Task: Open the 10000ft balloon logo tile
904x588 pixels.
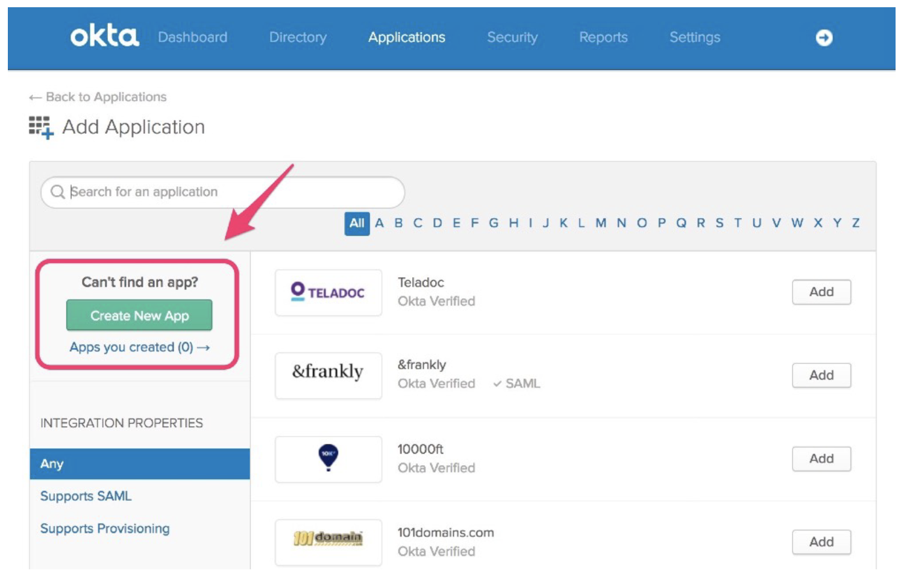Action: click(x=328, y=459)
